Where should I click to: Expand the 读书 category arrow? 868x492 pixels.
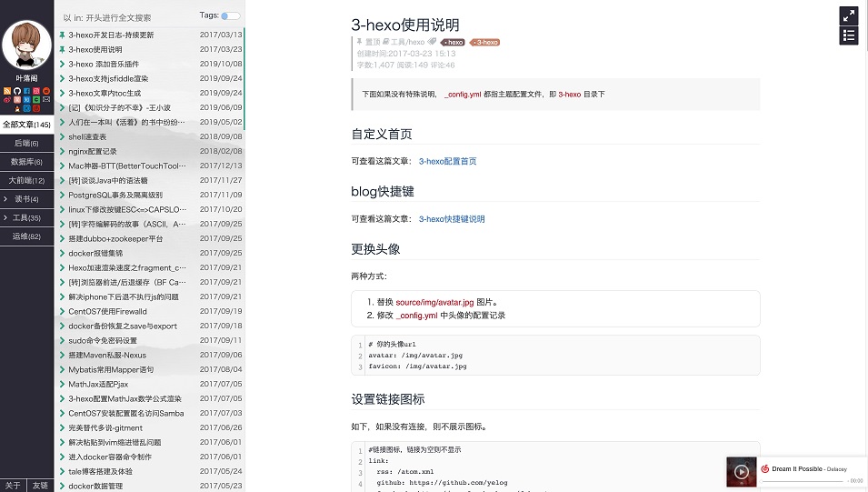coord(5,199)
